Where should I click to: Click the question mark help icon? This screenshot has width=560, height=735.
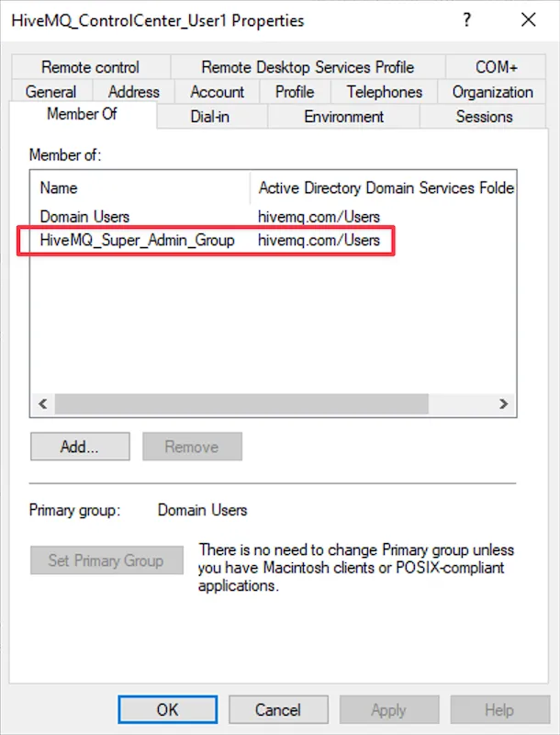pos(466,20)
